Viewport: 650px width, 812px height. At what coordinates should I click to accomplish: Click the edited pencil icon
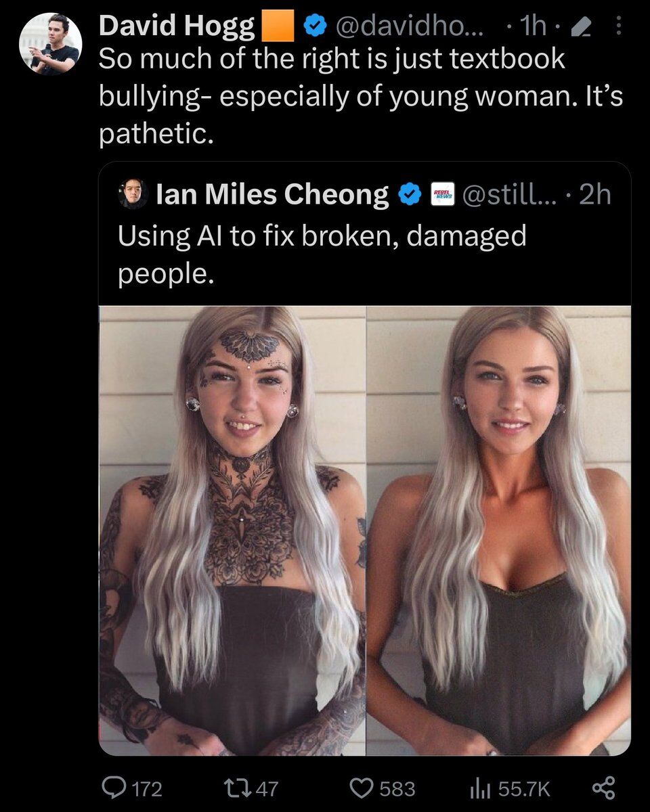[580, 27]
